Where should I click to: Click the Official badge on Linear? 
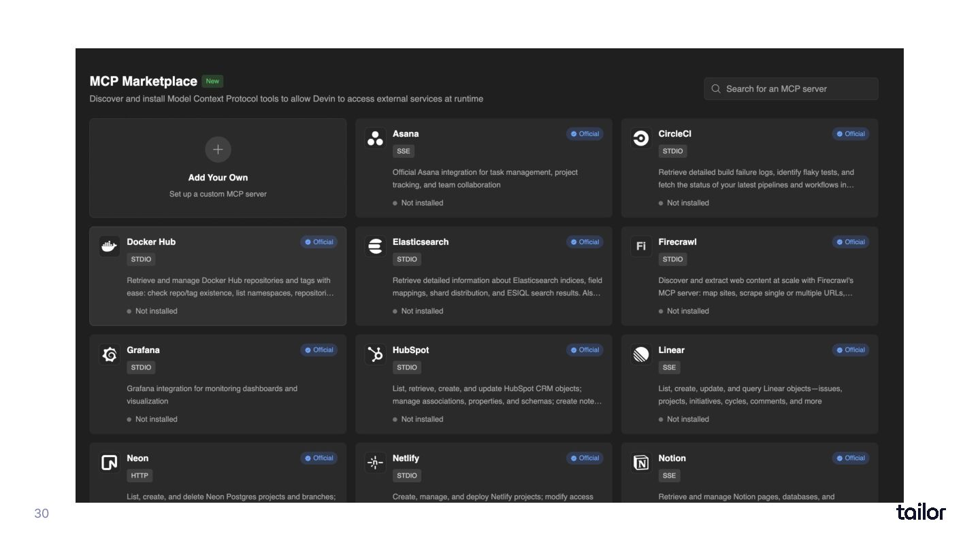coord(851,350)
